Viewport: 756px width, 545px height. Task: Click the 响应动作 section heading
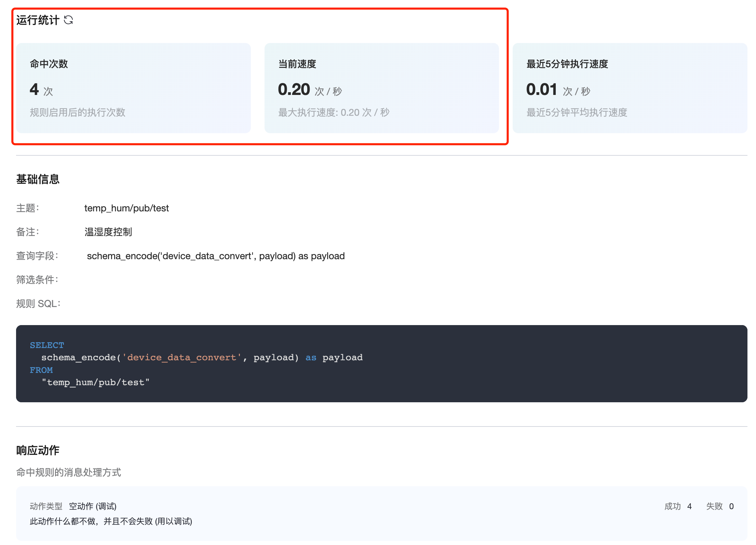pyautogui.click(x=38, y=450)
